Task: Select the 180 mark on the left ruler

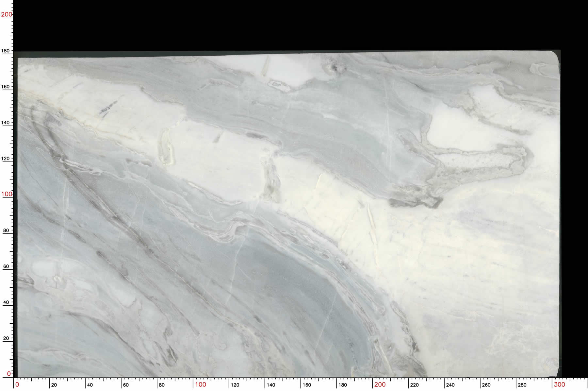Action: click(x=6, y=51)
